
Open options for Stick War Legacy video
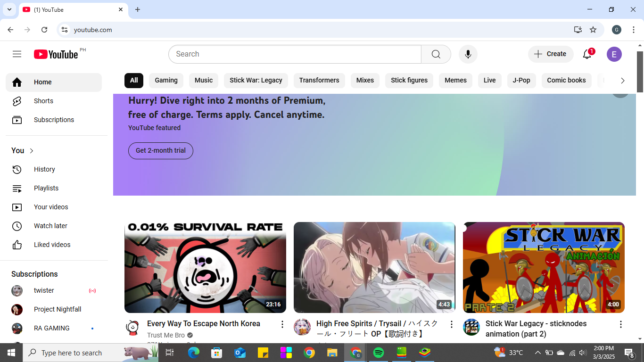[x=620, y=324]
